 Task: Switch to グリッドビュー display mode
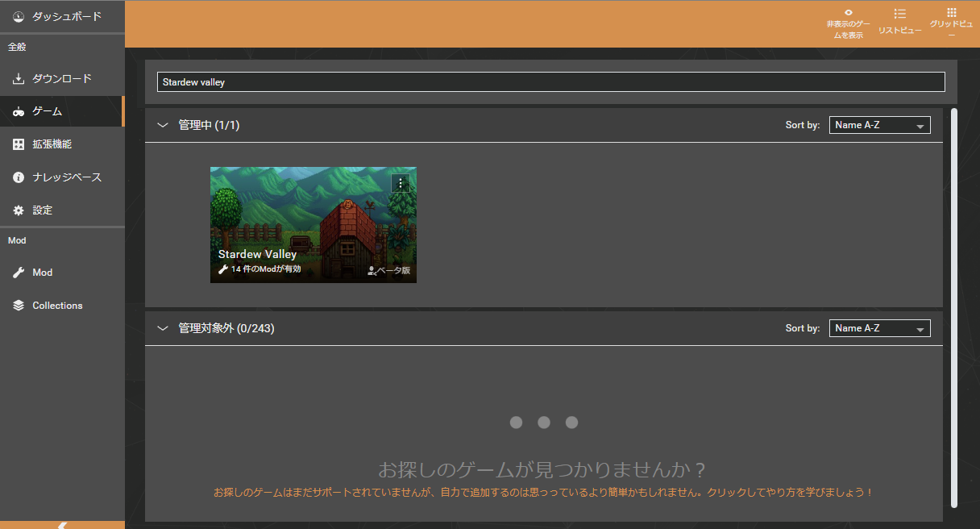[950, 23]
